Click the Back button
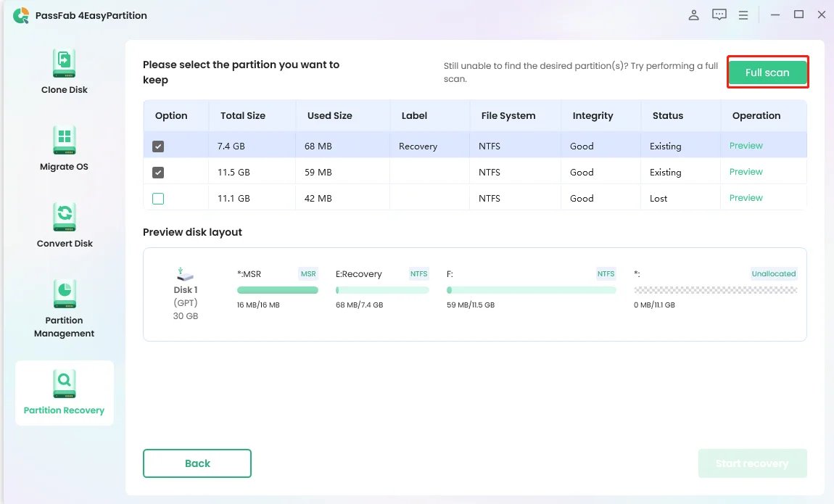 point(197,463)
